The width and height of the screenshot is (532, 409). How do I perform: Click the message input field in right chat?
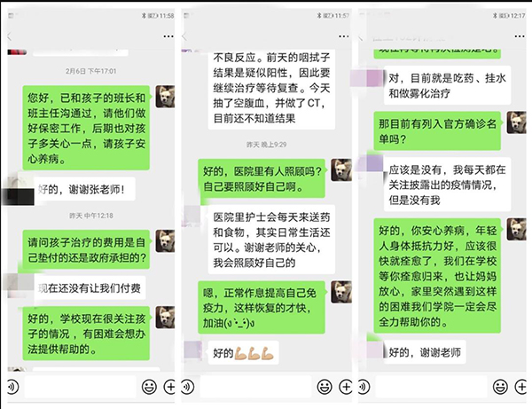tap(431, 387)
